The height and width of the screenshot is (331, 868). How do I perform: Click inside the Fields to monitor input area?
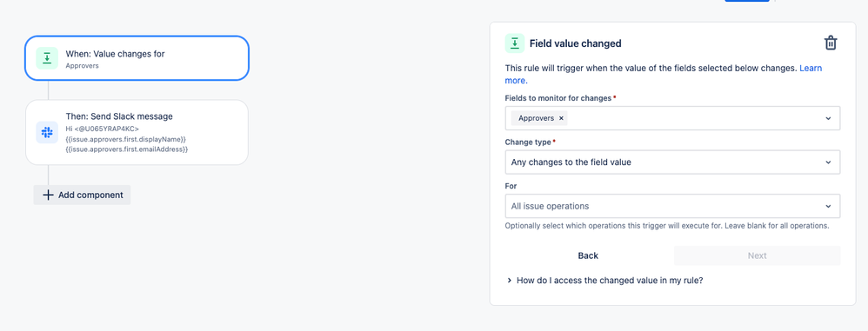point(692,118)
